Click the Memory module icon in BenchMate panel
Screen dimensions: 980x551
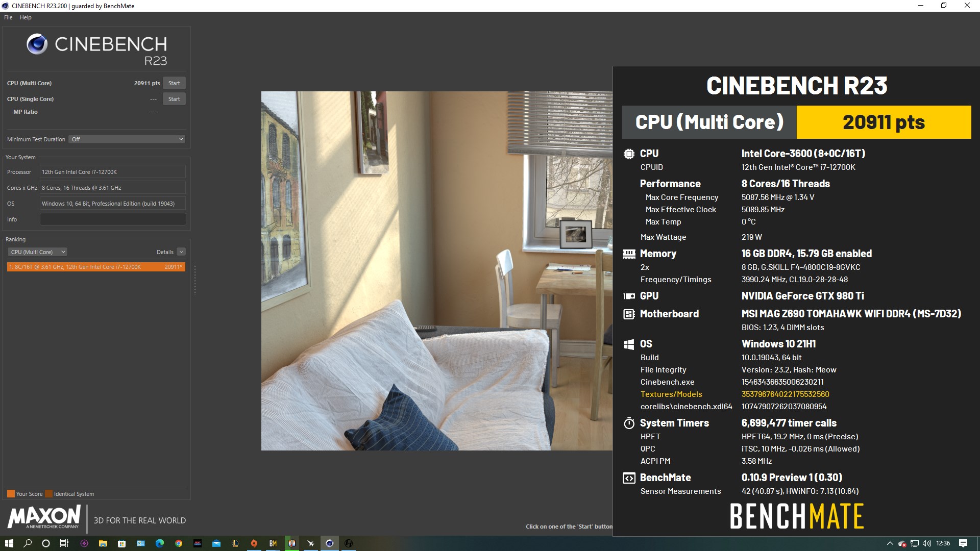629,254
